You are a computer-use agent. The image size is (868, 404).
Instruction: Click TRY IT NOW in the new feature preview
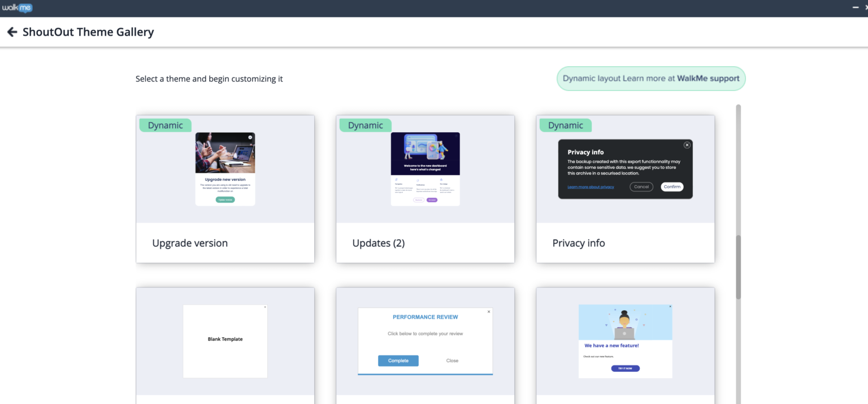[x=624, y=368]
